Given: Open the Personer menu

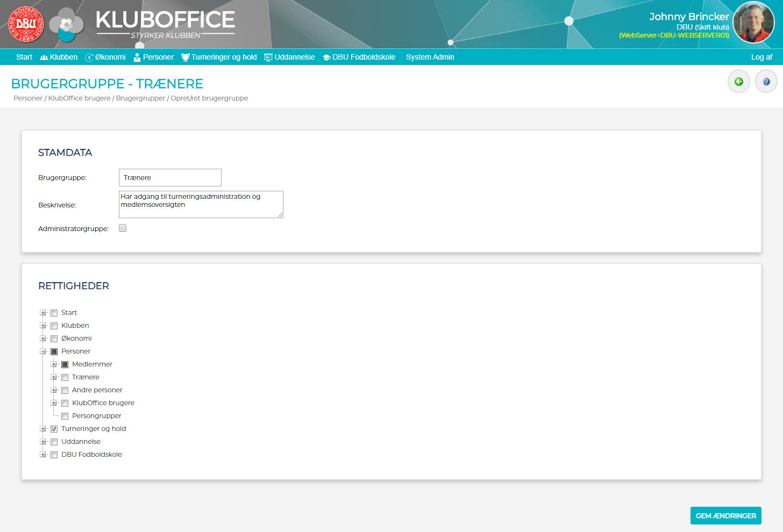Looking at the screenshot, I should (158, 57).
